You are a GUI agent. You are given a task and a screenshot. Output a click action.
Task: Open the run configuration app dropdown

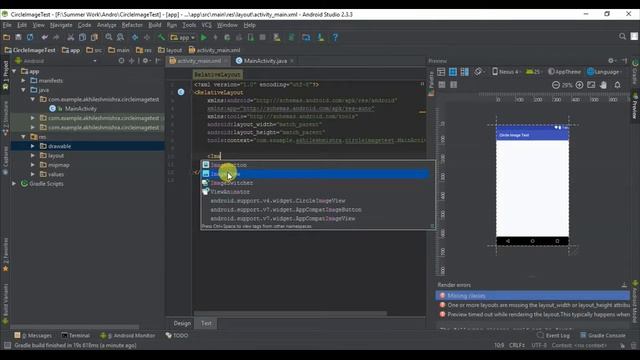click(x=183, y=37)
